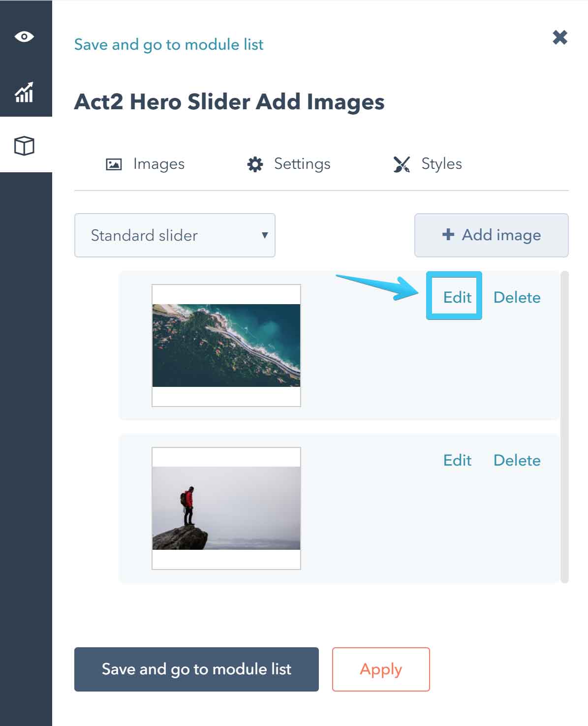Click the plus icon on Add image
Image resolution: width=588 pixels, height=726 pixels.
(448, 235)
